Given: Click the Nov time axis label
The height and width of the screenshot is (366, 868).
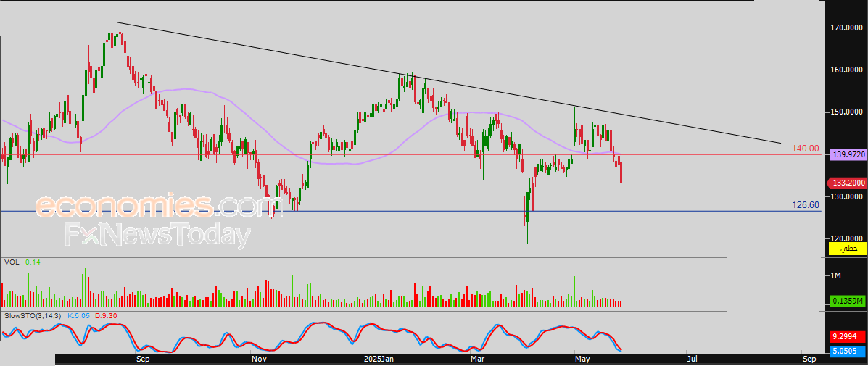Looking at the screenshot, I should click(x=257, y=359).
